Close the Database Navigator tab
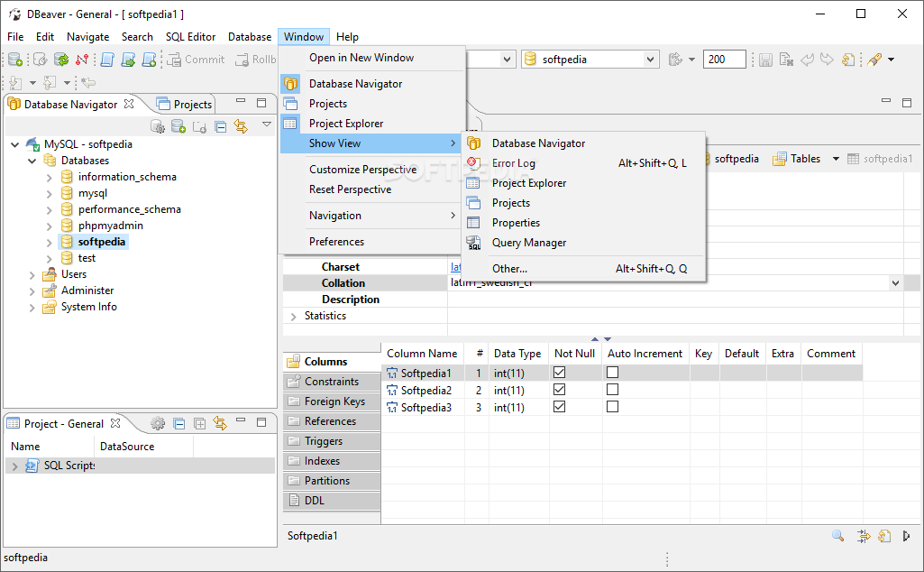924x572 pixels. (x=129, y=104)
